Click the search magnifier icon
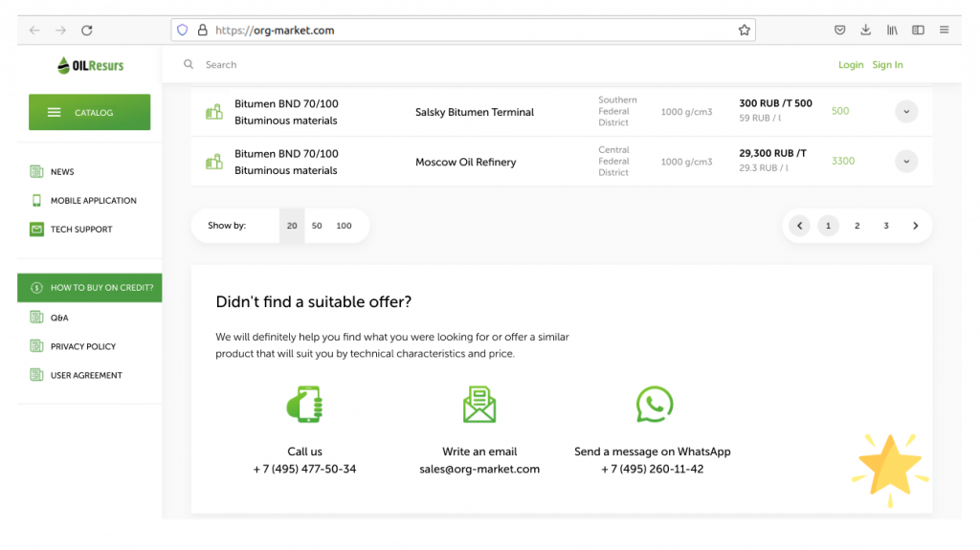This screenshot has height=550, width=980. pos(189,65)
